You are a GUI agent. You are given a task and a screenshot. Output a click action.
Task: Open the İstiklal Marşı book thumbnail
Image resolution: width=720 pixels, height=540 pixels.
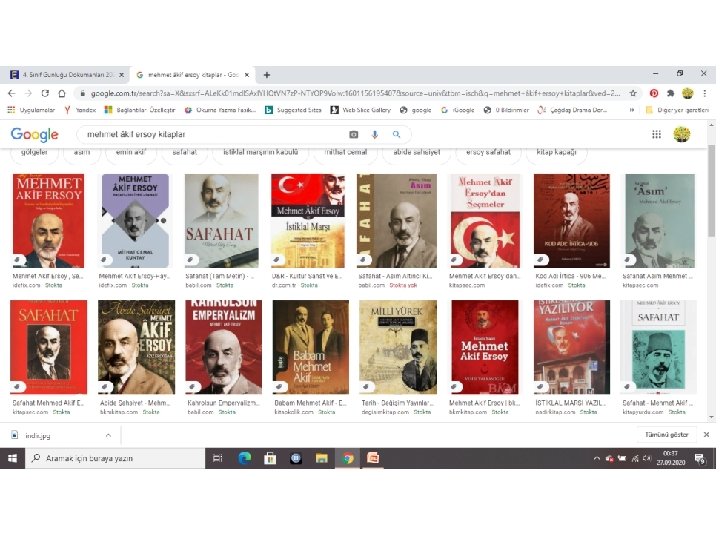(x=308, y=221)
